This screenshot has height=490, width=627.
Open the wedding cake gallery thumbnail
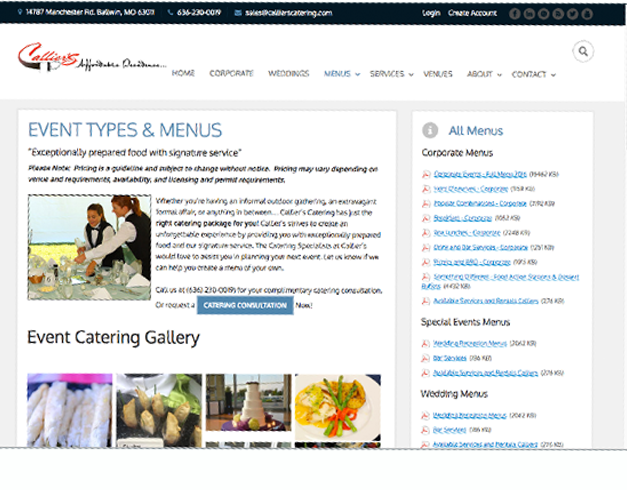[x=248, y=402]
